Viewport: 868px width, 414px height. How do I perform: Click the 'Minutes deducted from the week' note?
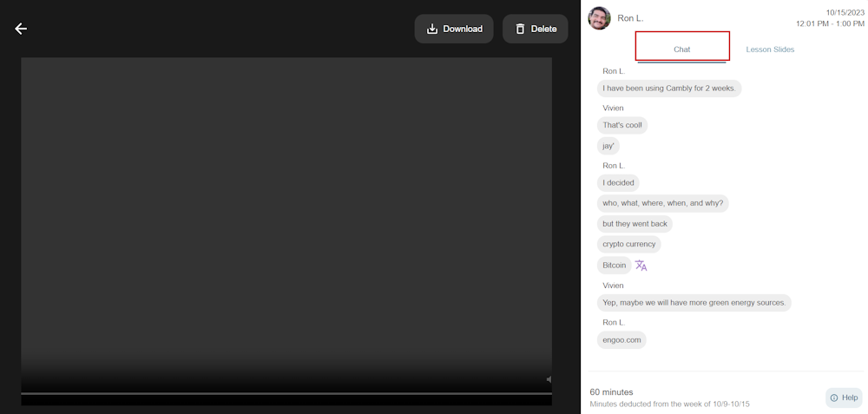670,404
